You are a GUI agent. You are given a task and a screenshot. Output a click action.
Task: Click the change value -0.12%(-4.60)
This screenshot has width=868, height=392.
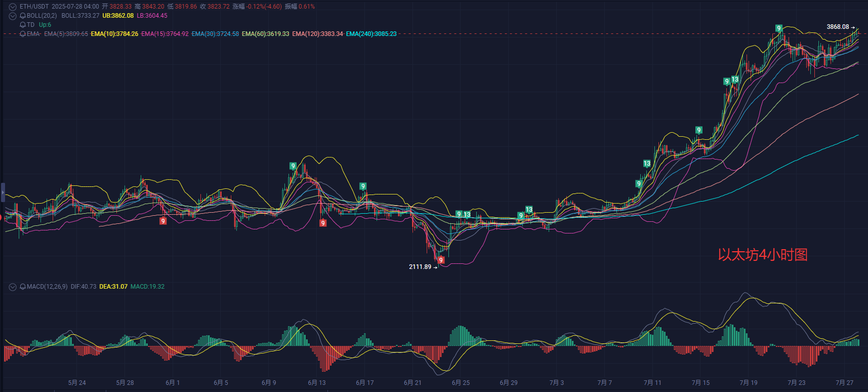tap(264, 7)
